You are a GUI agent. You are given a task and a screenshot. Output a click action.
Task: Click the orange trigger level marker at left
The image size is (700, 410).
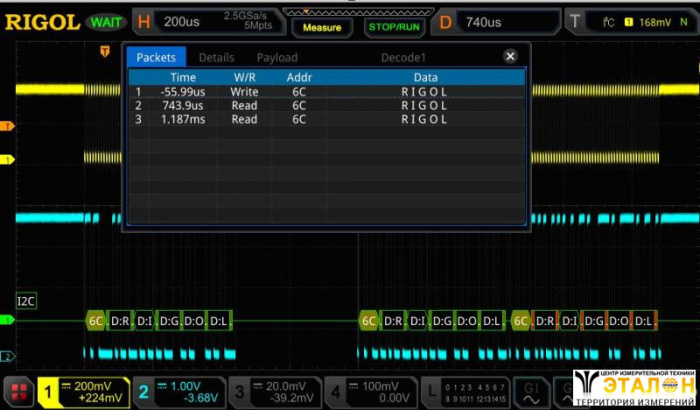(x=8, y=126)
